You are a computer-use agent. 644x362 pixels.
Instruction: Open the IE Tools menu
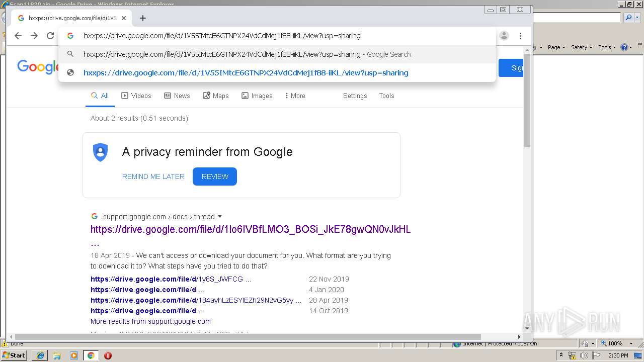point(607,47)
